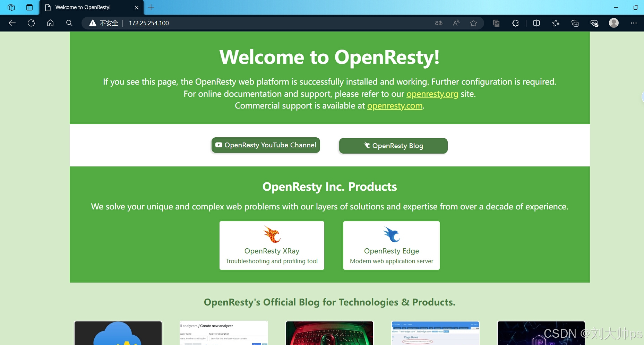Open the red-green keyboard blog thumbnail
This screenshot has width=644, height=345.
click(x=329, y=333)
